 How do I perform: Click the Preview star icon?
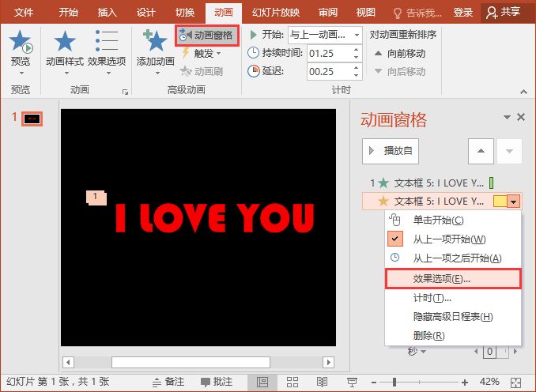[x=21, y=42]
